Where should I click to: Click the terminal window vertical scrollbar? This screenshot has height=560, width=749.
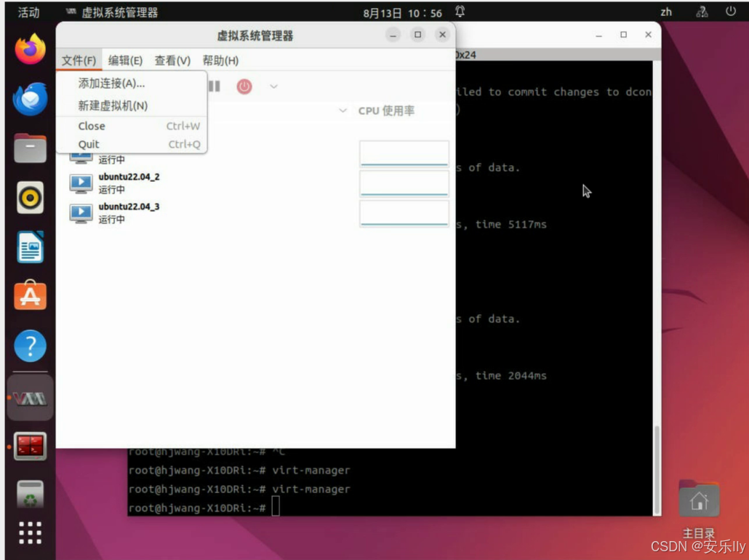coord(657,468)
